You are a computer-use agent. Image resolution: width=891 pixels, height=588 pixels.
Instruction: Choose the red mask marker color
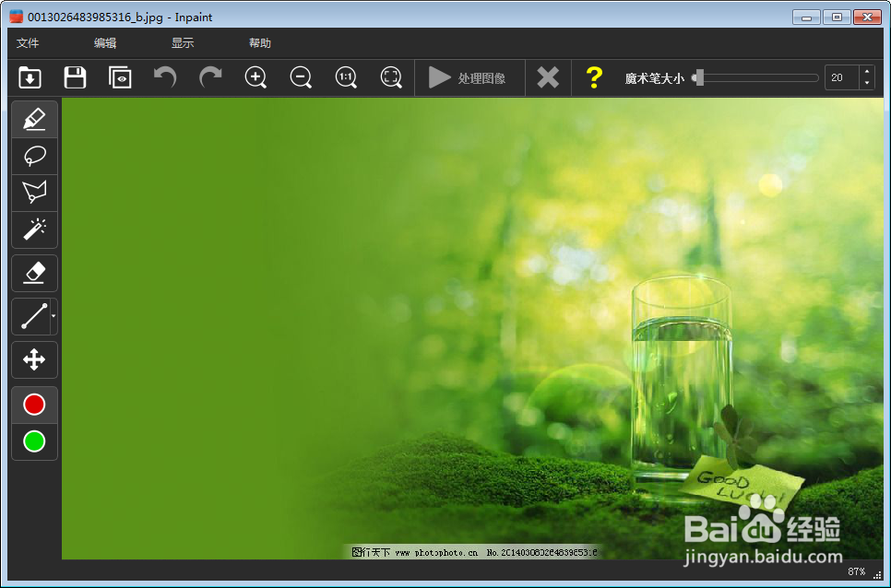(x=35, y=405)
